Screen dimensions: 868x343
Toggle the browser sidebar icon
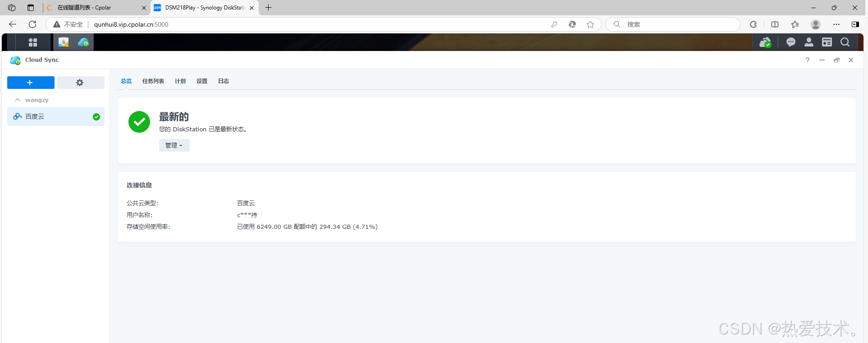click(855, 24)
